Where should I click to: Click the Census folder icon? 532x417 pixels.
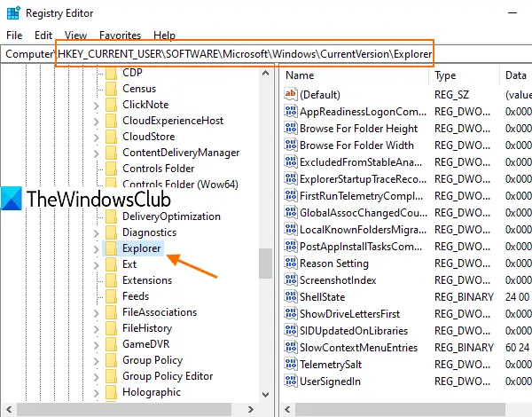(x=112, y=89)
